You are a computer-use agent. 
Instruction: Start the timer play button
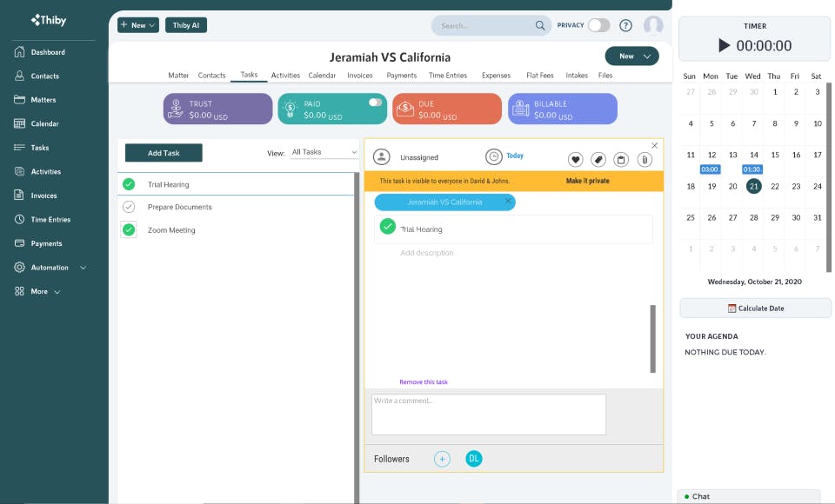click(724, 45)
